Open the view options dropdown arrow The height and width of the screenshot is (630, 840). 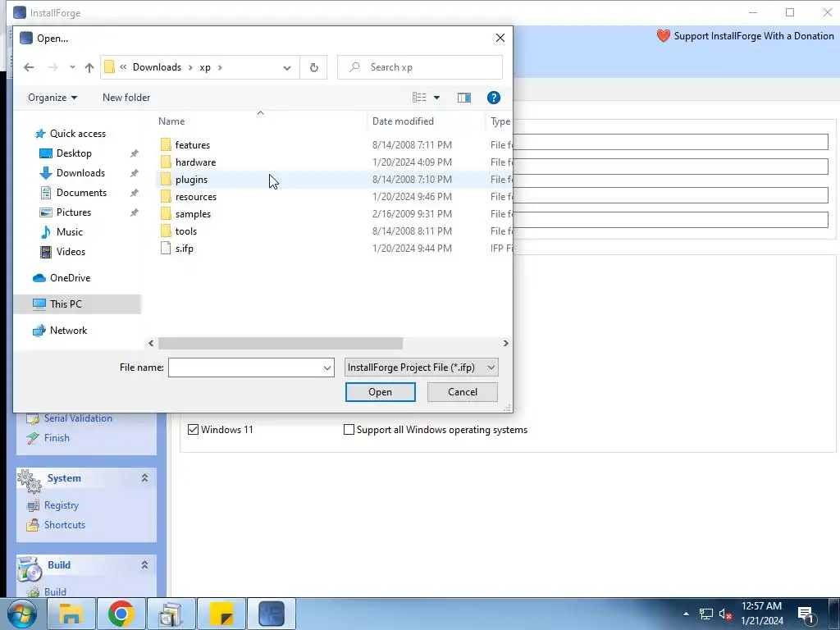(436, 98)
